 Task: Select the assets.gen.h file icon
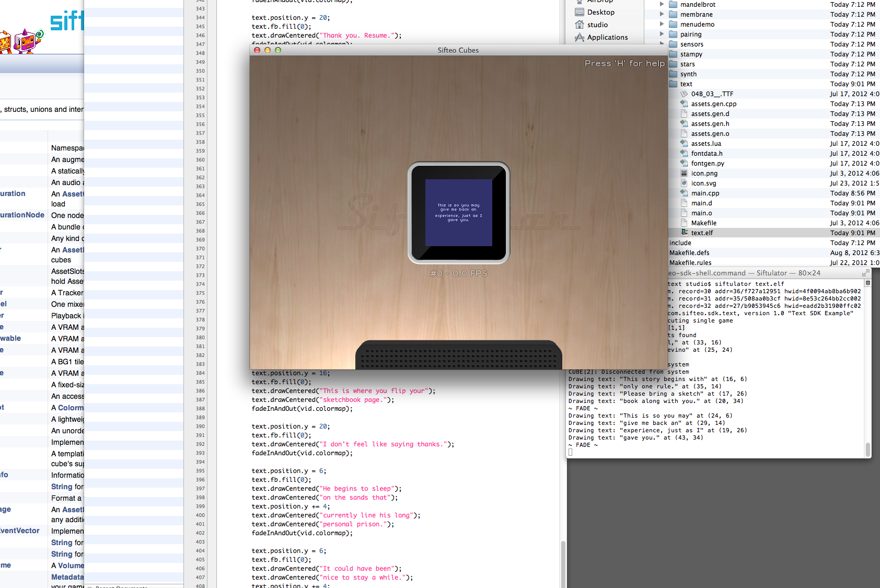(684, 123)
